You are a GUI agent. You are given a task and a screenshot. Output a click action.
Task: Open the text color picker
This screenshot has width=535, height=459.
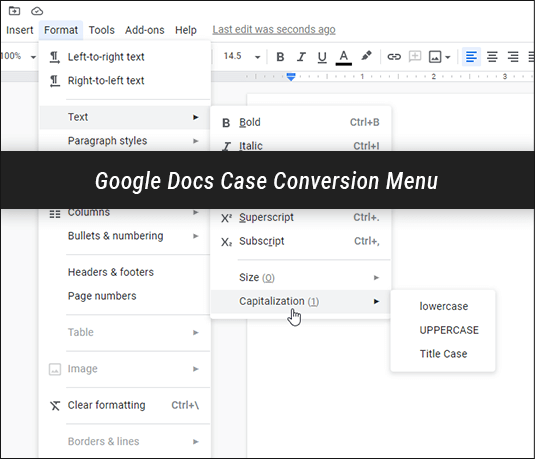coord(344,57)
